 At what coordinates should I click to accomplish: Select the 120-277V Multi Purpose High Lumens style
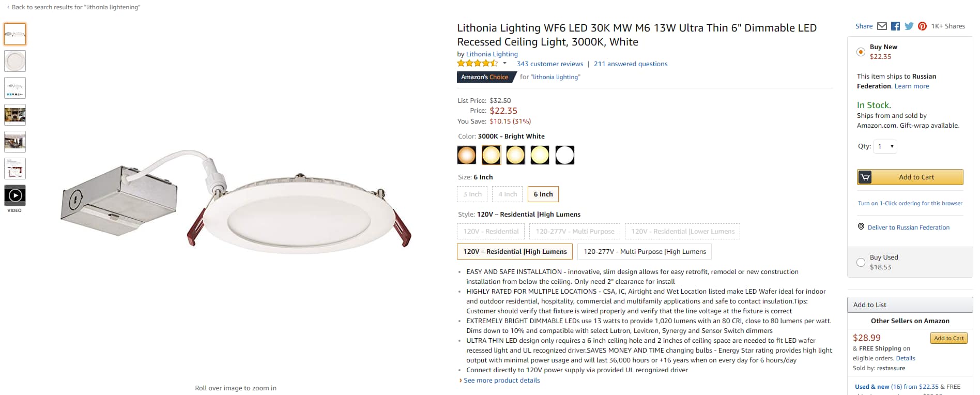click(645, 252)
